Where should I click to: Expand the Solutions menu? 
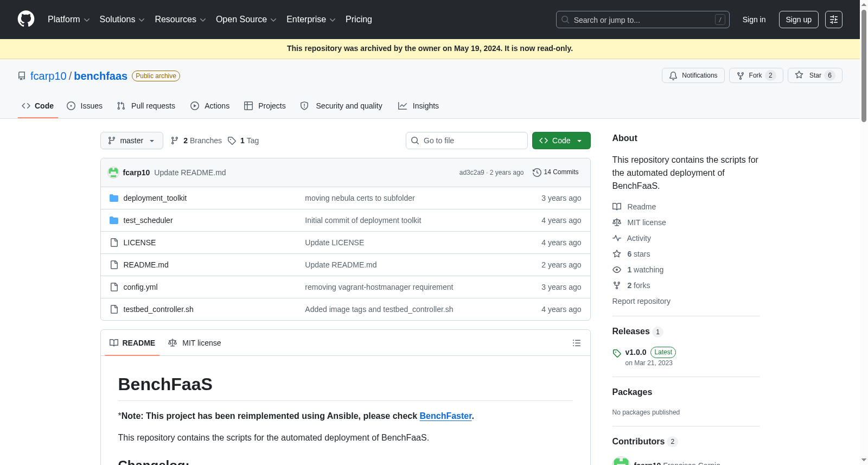122,20
